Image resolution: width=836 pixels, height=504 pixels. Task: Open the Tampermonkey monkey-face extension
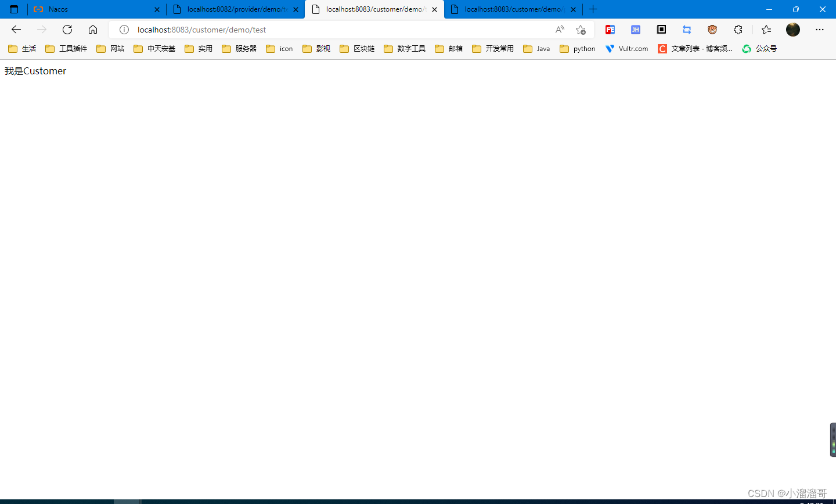[x=712, y=30]
